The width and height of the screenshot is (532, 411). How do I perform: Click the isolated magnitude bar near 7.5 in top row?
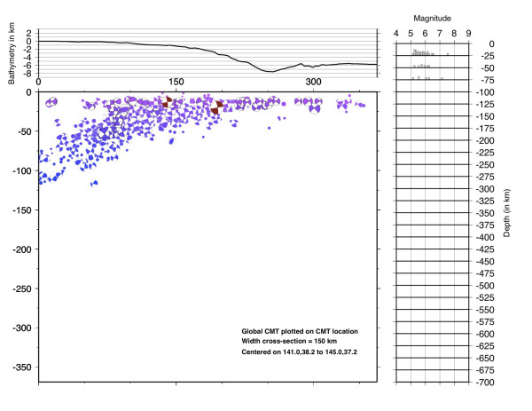point(448,54)
